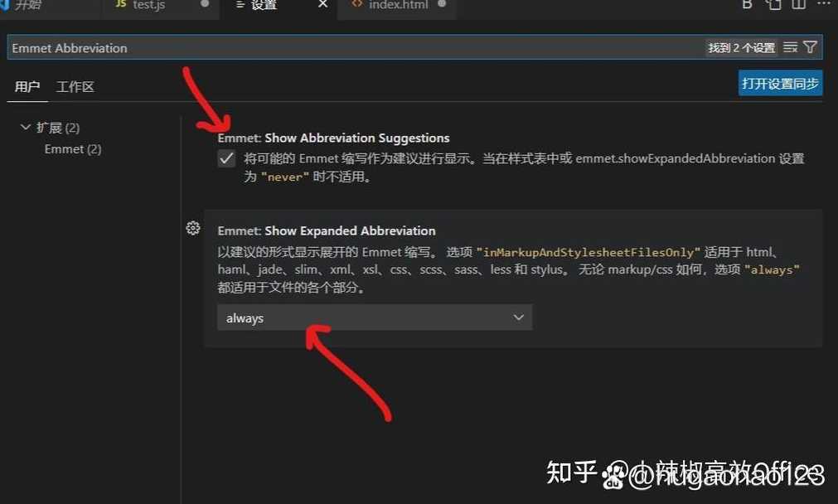Click the "never" value in the description

point(284,177)
